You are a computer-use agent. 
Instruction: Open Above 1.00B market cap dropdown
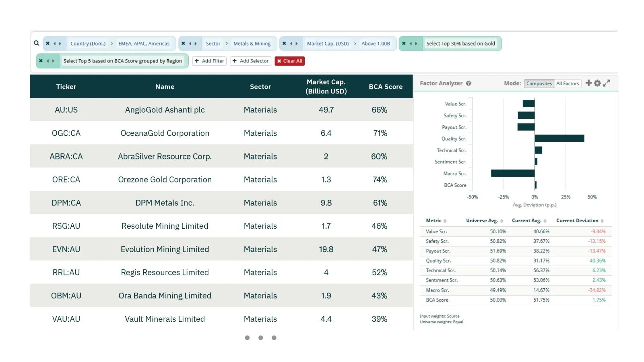click(x=376, y=43)
